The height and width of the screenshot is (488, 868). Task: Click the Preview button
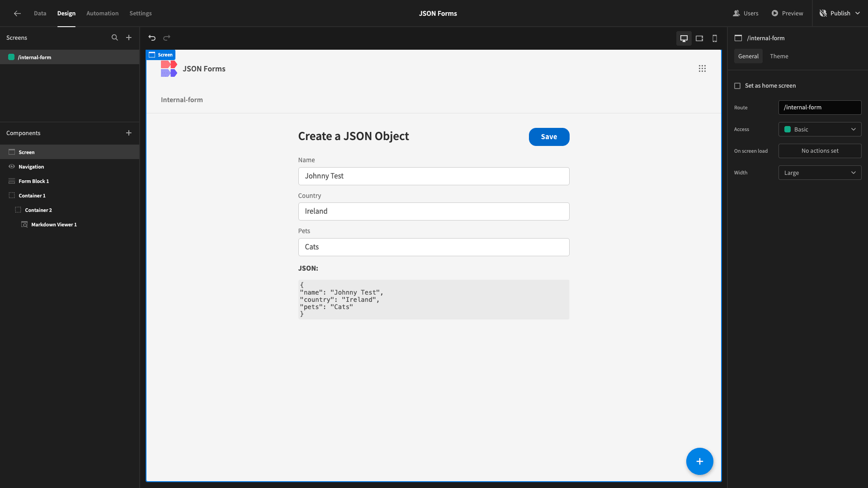788,14
